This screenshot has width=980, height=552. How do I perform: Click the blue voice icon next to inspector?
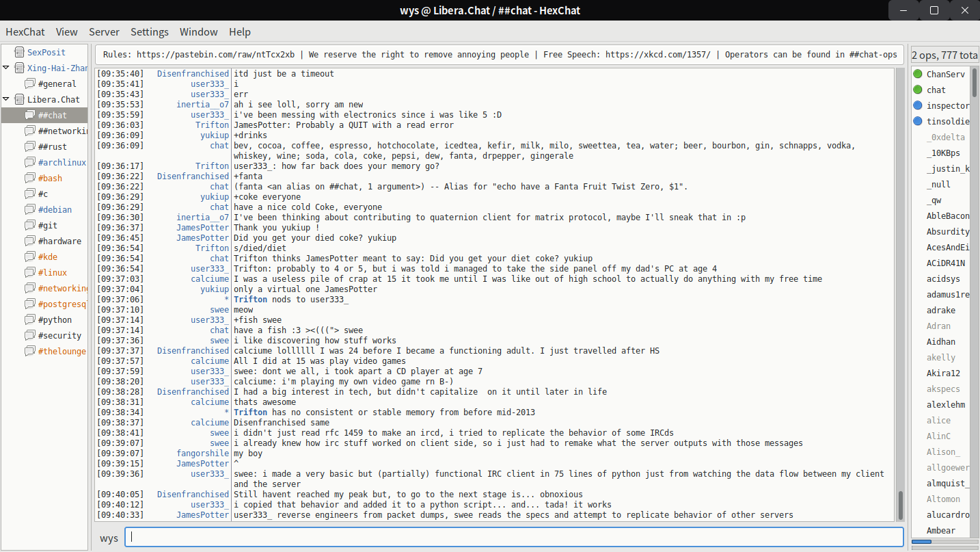coord(918,105)
